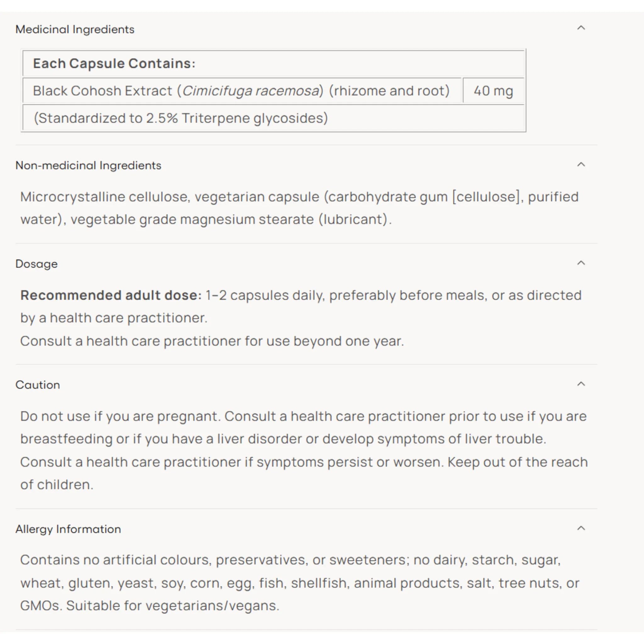Click the bold Recommended adult dose text
The height and width of the screenshot is (644, 644).
click(x=111, y=295)
